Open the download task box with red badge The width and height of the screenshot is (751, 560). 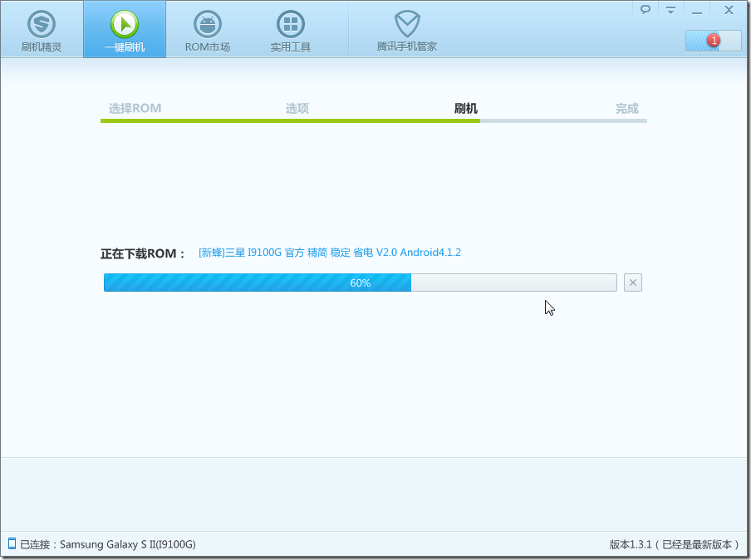pyautogui.click(x=713, y=41)
